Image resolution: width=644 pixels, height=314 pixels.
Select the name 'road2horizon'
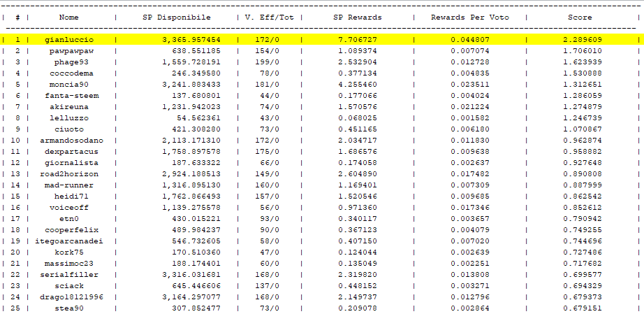[x=69, y=174]
